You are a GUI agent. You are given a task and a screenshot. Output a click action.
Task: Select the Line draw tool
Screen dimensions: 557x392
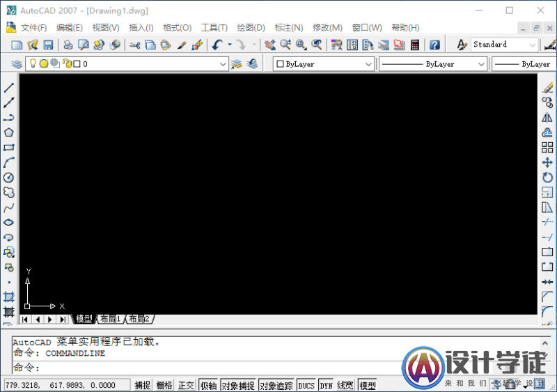(x=9, y=88)
